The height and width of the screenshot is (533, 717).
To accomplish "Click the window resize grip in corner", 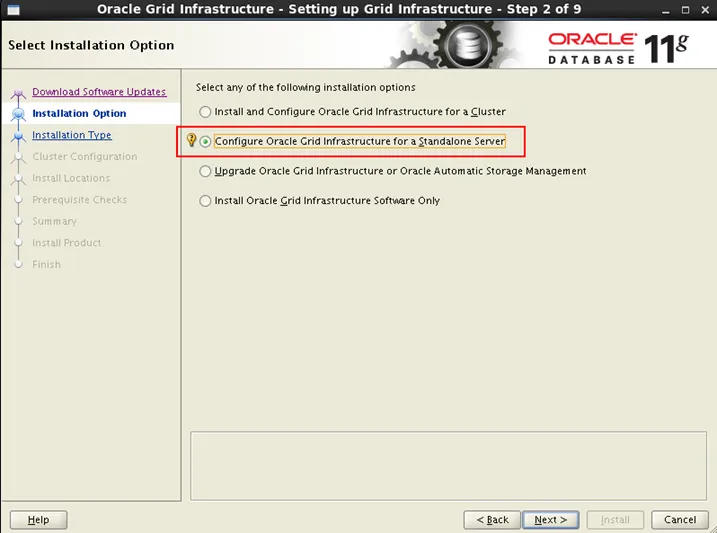I will coord(712,528).
